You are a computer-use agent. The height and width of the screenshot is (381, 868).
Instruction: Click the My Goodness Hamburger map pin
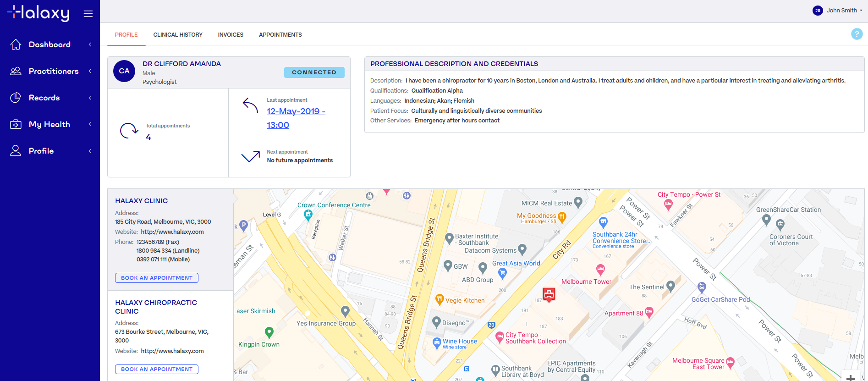click(562, 217)
